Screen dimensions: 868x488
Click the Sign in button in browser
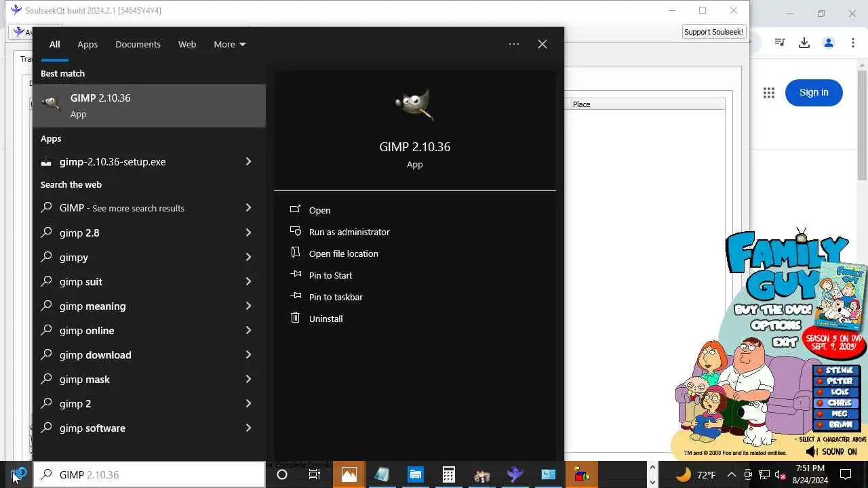point(814,93)
